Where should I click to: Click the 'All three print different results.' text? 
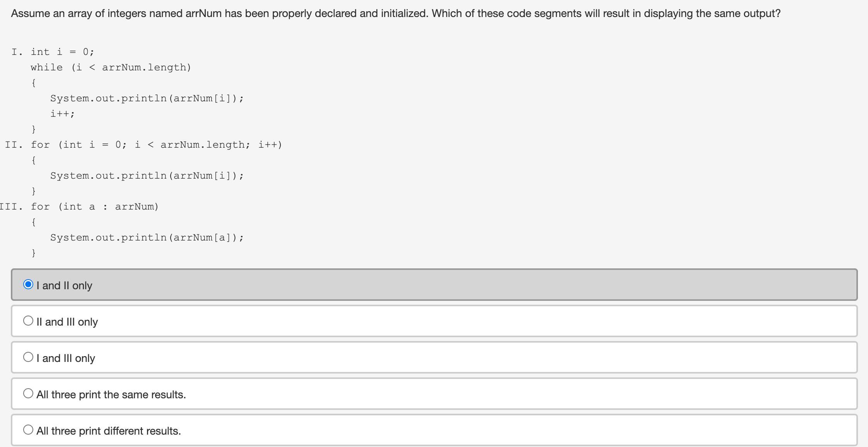click(x=109, y=431)
